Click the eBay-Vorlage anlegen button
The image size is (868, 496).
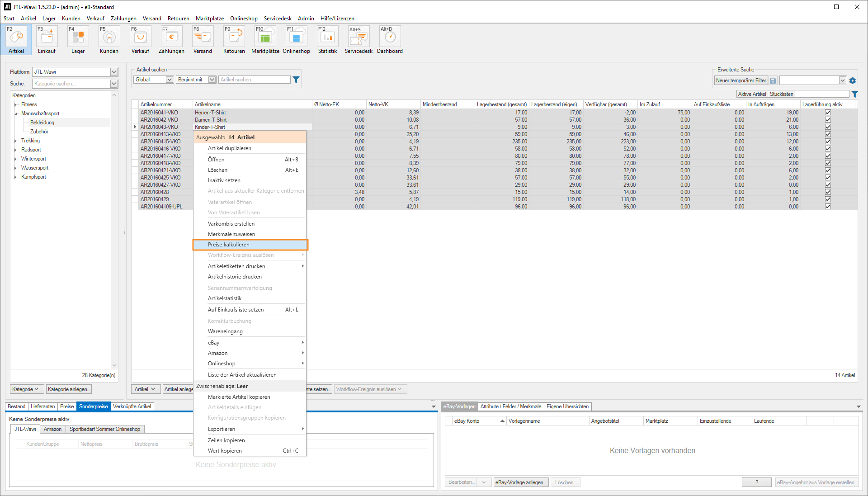click(521, 482)
